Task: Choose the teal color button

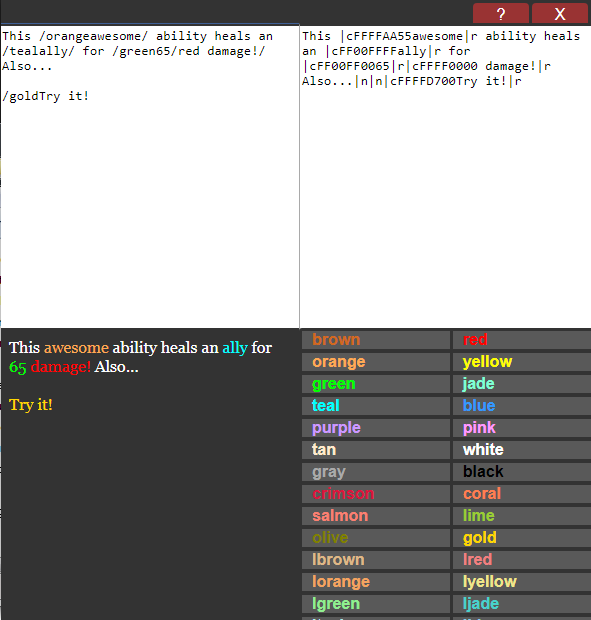Action: (x=376, y=406)
